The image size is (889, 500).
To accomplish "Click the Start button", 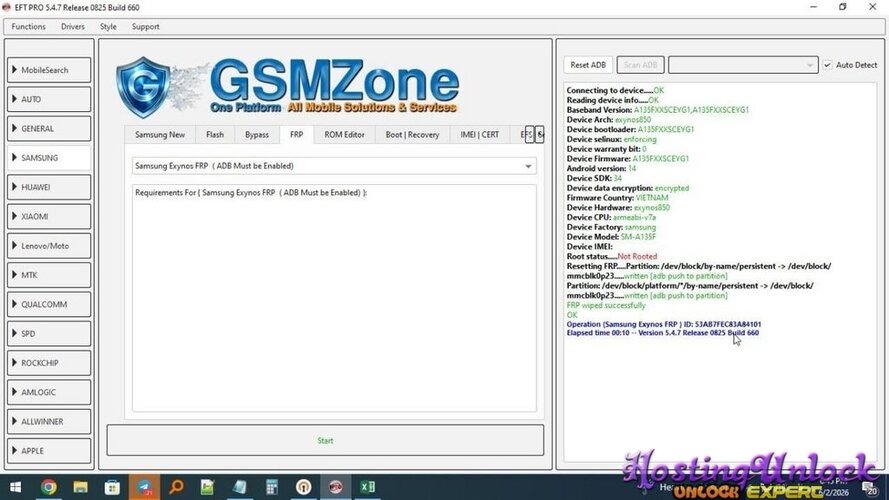I will tap(325, 440).
